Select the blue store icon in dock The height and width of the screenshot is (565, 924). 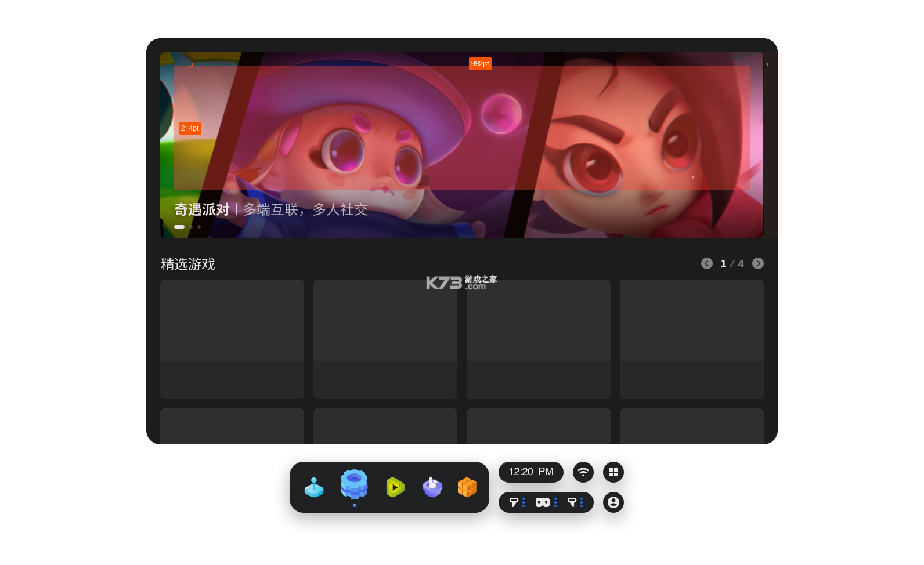[354, 484]
